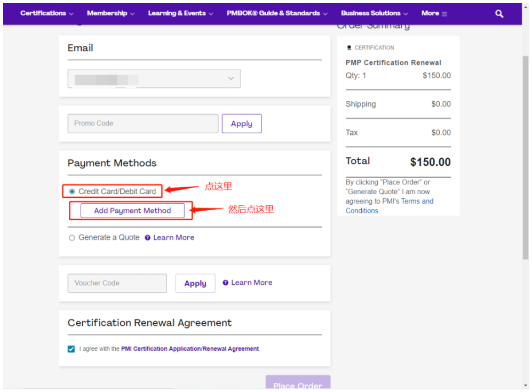Apply the voucher code

tap(195, 283)
